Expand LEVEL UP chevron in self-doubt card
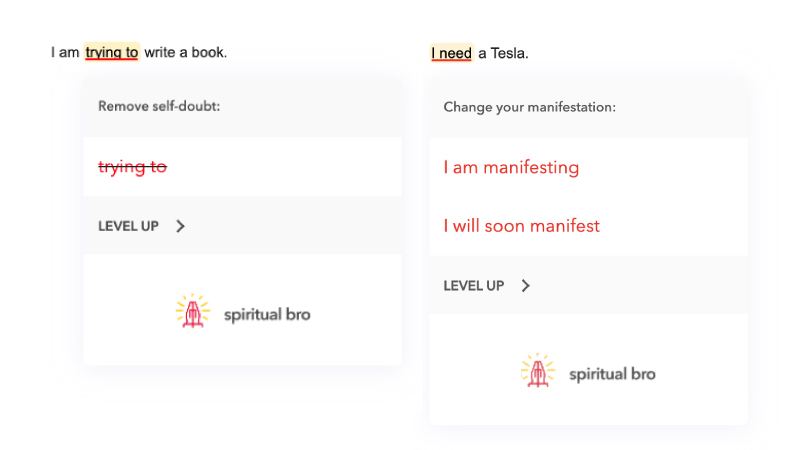The image size is (800, 450). 181,226
